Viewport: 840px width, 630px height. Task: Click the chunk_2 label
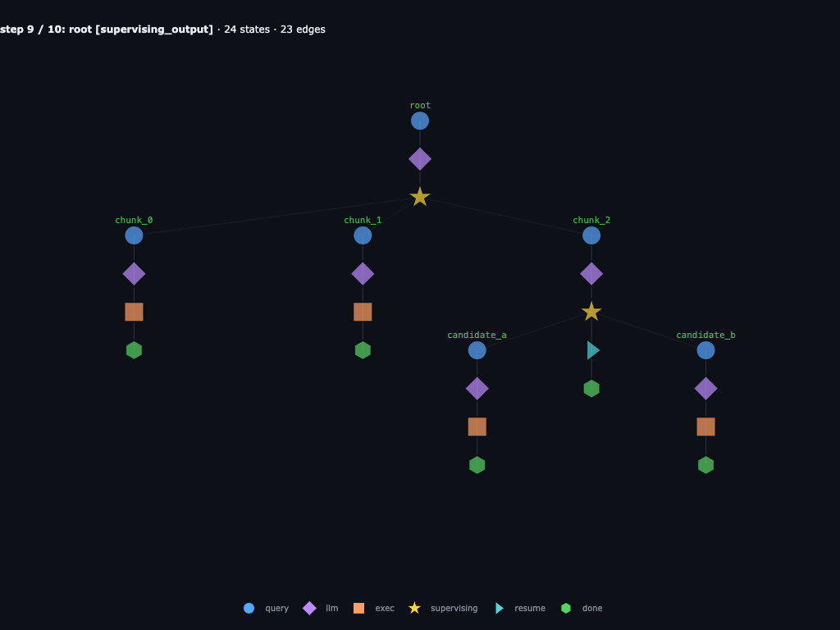pos(591,220)
